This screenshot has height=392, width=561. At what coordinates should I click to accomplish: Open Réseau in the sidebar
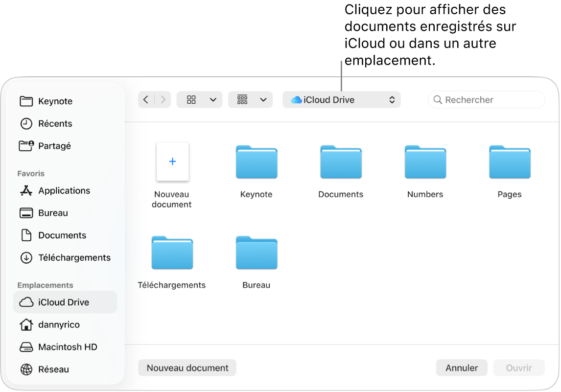click(x=53, y=369)
